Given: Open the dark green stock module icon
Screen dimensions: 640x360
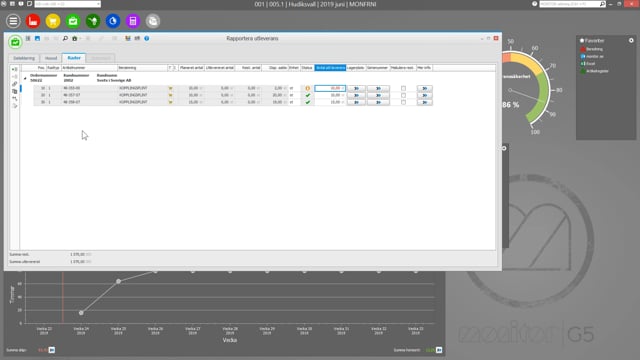Looking at the screenshot, I should coord(93,21).
